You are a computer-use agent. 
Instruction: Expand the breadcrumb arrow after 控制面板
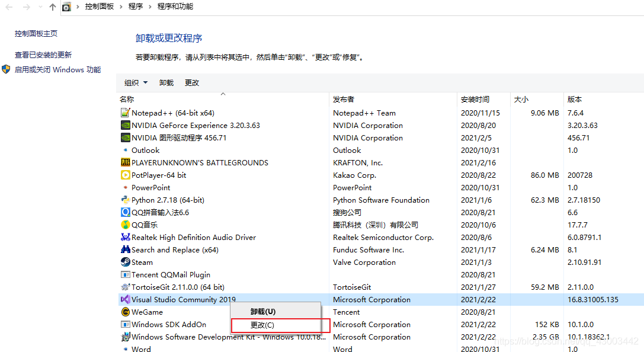click(x=121, y=7)
